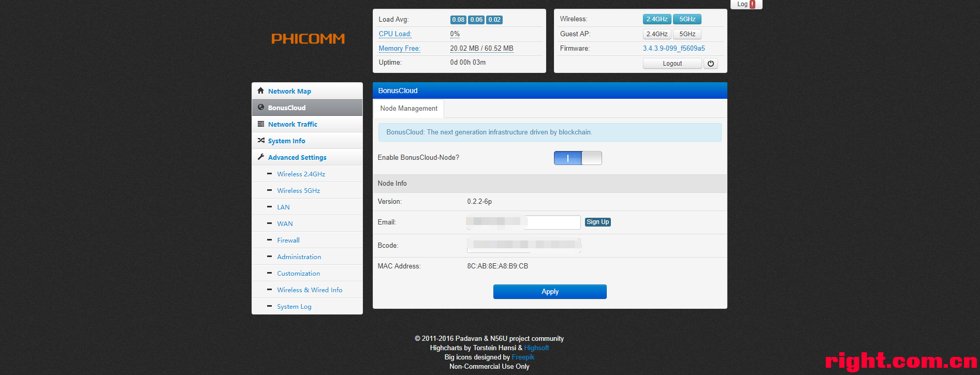Click the CPU load value 0%

455,34
